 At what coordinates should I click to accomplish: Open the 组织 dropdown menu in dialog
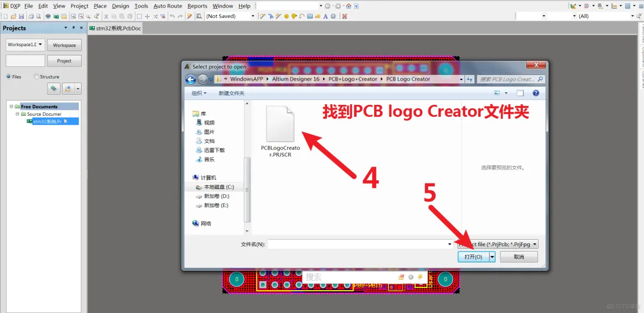tap(199, 93)
